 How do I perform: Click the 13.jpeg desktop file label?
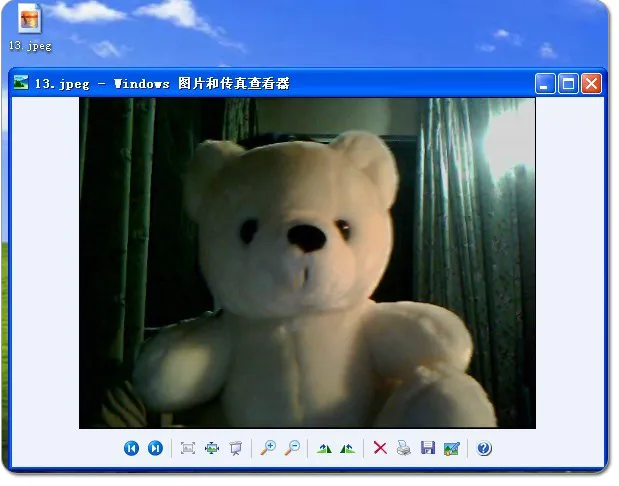30,46
